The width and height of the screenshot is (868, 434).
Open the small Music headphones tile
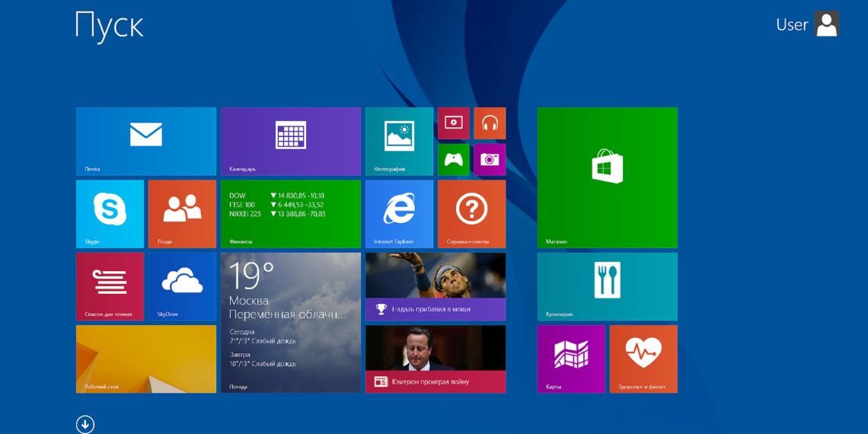coord(490,123)
